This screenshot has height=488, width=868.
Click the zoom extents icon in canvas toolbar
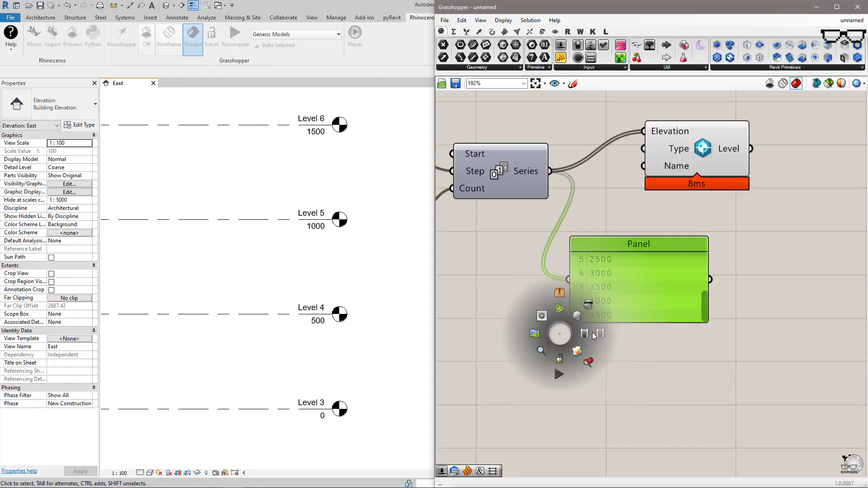tap(536, 83)
